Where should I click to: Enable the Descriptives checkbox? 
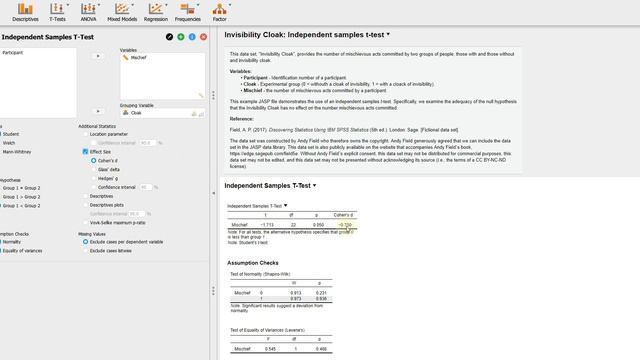point(85,196)
